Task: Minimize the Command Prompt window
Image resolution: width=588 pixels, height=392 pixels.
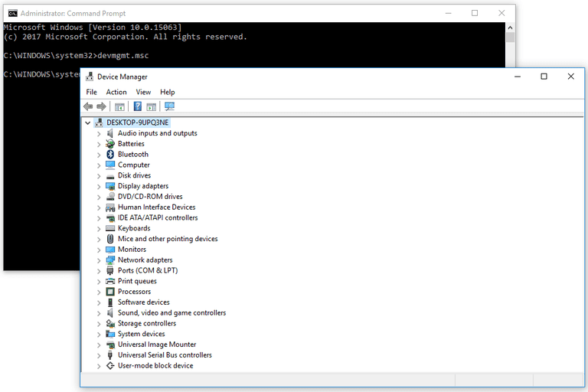Action: coord(448,13)
